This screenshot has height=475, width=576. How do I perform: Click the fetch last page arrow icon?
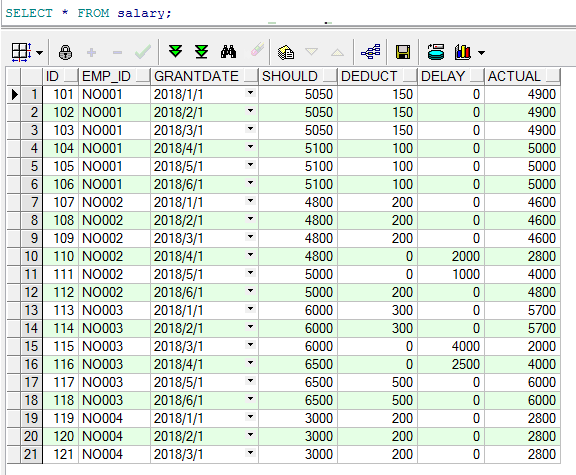[x=201, y=51]
